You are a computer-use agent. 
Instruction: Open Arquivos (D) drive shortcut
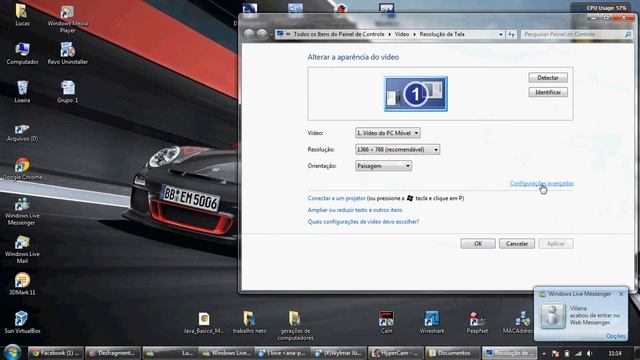[x=22, y=133]
